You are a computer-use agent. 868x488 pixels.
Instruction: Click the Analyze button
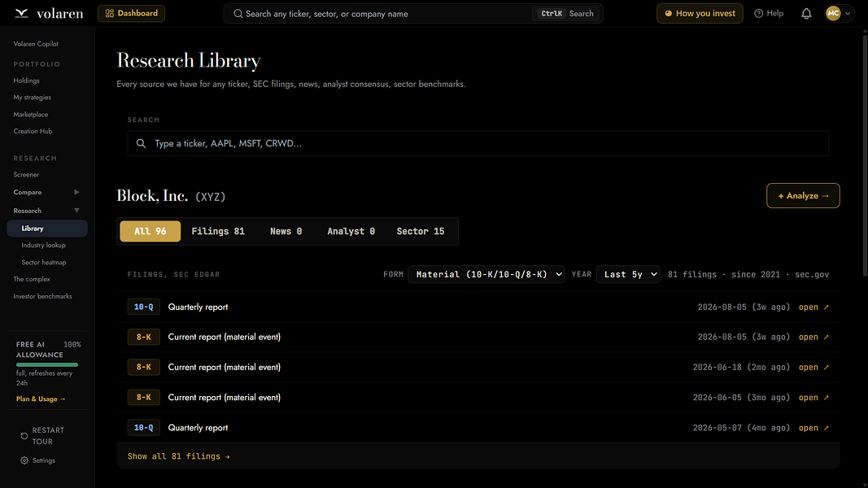click(x=803, y=196)
